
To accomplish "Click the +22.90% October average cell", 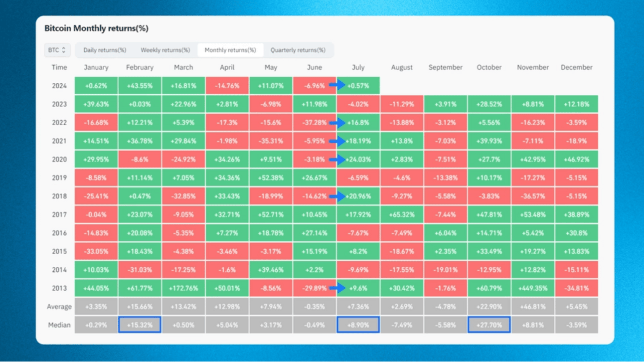I will tap(489, 307).
